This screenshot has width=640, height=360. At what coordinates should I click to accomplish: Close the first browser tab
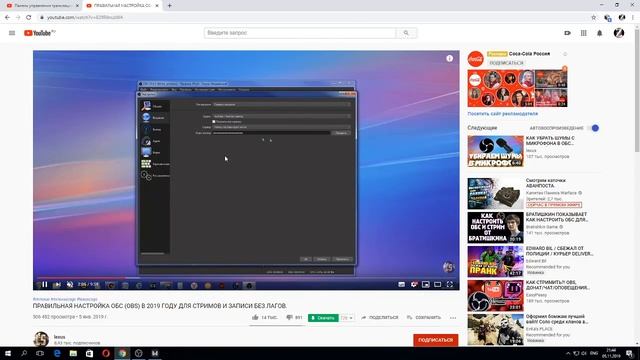tap(77, 6)
